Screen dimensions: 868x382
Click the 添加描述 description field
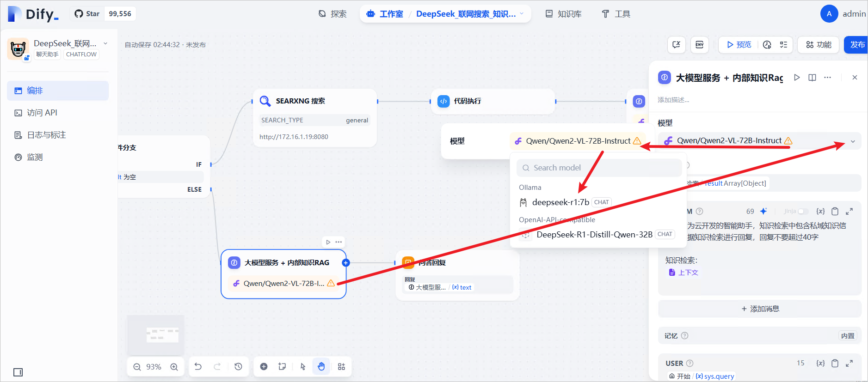coord(674,100)
